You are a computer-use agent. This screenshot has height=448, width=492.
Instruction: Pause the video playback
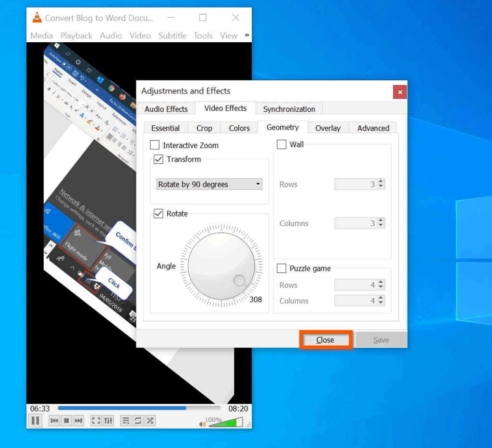point(35,420)
